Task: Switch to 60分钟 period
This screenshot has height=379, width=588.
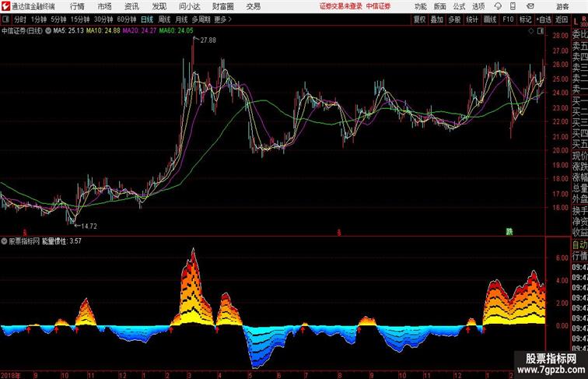Action: [x=127, y=19]
